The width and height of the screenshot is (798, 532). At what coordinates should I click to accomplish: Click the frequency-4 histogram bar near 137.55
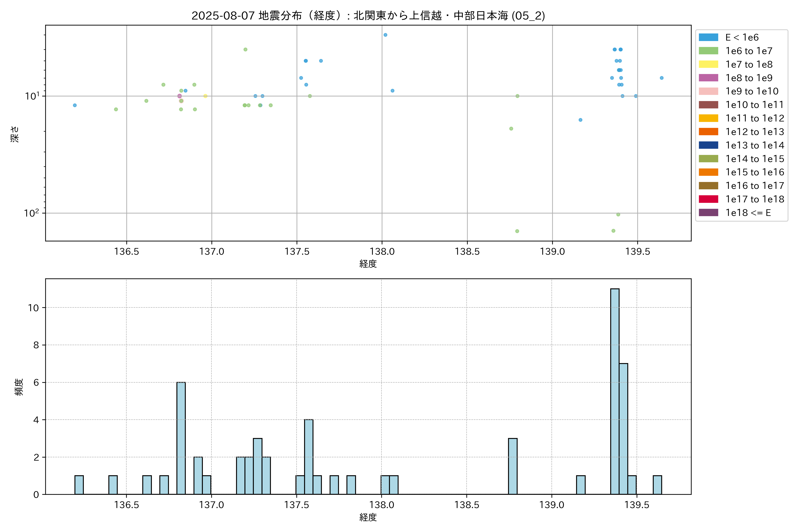tap(309, 457)
